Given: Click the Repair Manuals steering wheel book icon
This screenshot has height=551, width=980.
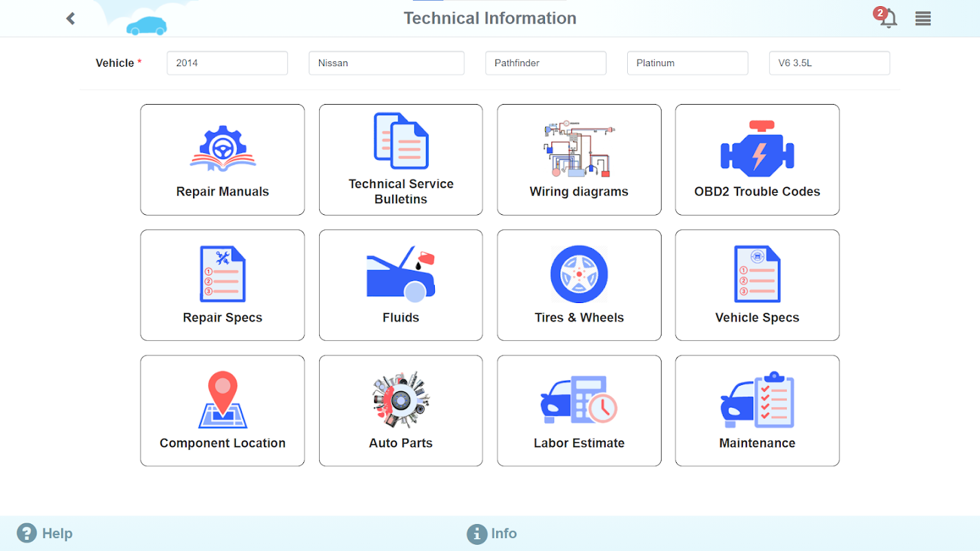Looking at the screenshot, I should 223,149.
